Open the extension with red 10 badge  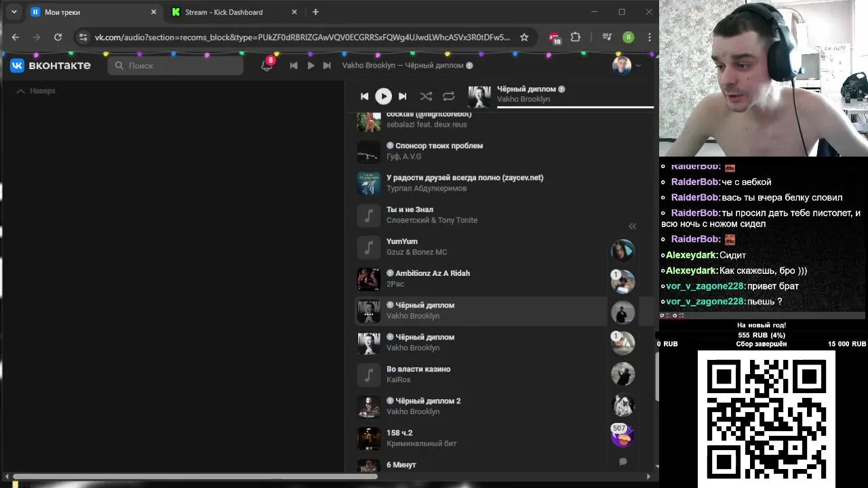[555, 38]
